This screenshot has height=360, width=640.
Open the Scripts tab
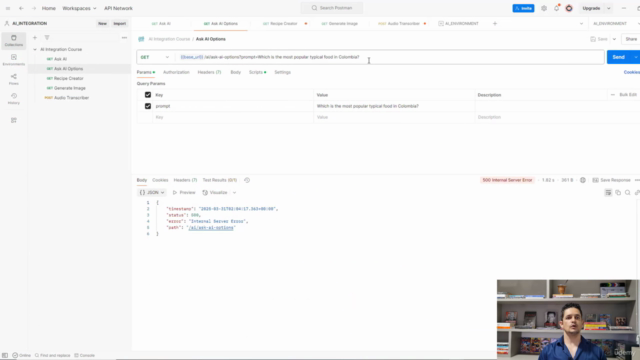pos(257,72)
